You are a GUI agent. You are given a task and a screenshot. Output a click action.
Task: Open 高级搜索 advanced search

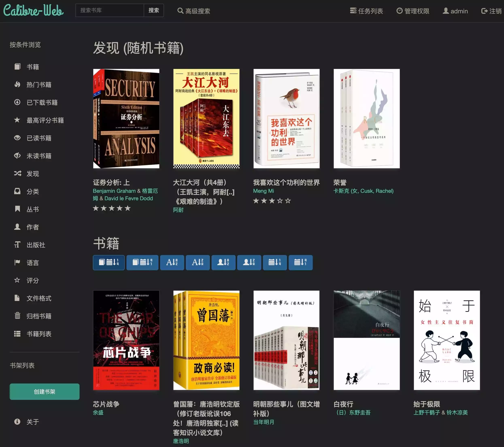[194, 11]
